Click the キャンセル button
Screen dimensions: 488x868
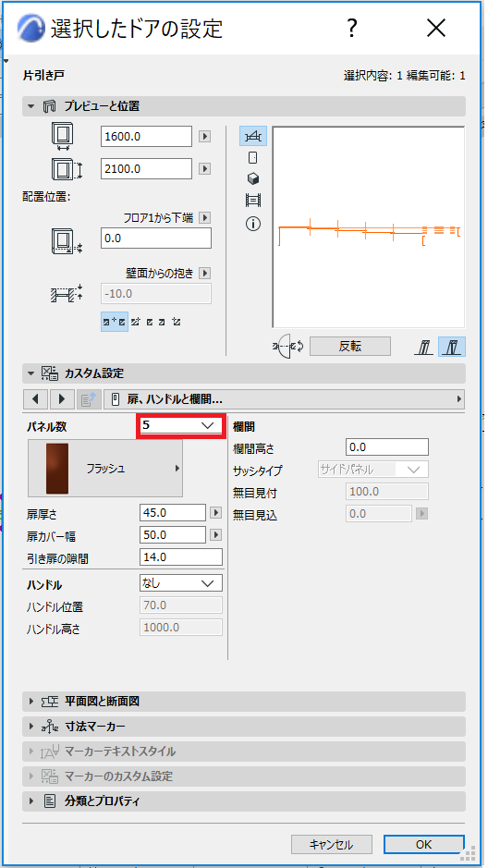point(331,845)
